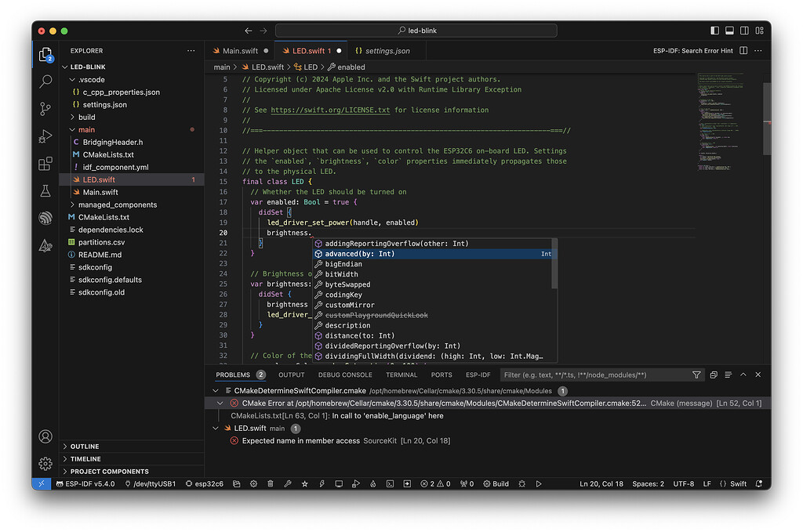Open the ESP-IDF monitor screen icon
Screen dimensions: 803x532
337,483
